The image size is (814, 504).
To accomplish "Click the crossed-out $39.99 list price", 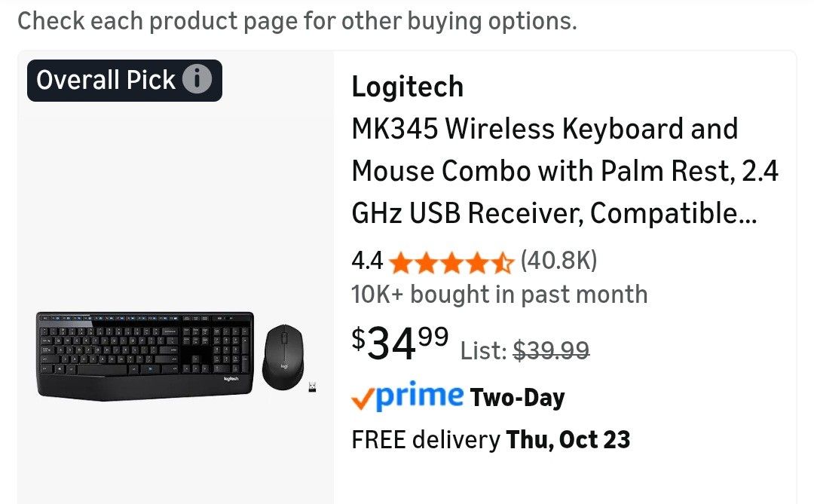I will (552, 349).
